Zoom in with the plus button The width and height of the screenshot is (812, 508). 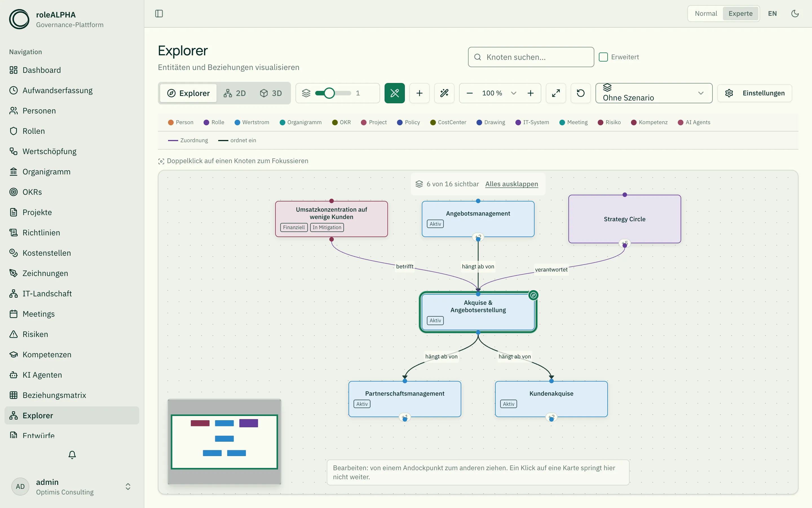coord(531,93)
